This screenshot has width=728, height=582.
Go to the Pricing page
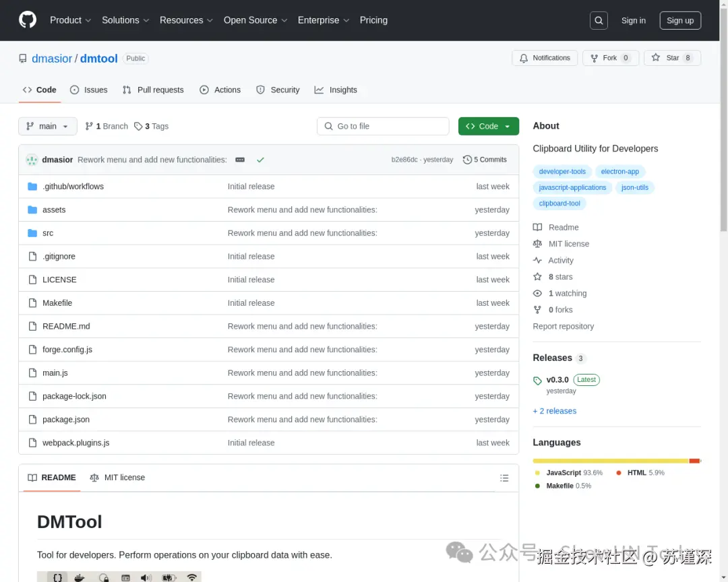tap(373, 20)
